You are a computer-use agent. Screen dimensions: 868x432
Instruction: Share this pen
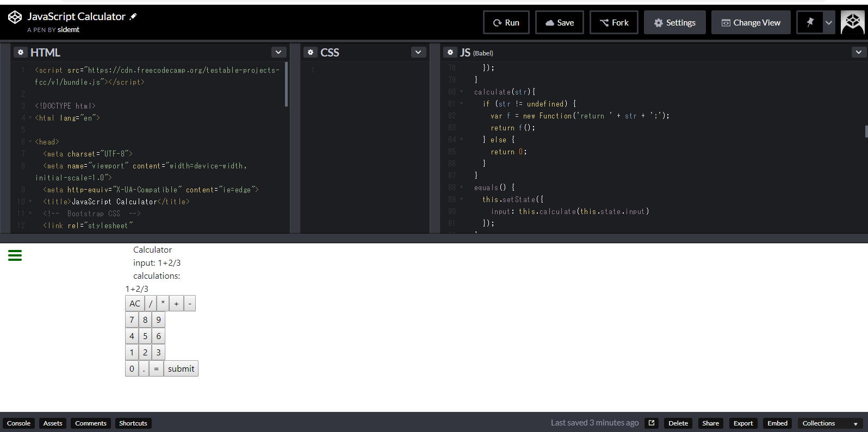(x=710, y=423)
